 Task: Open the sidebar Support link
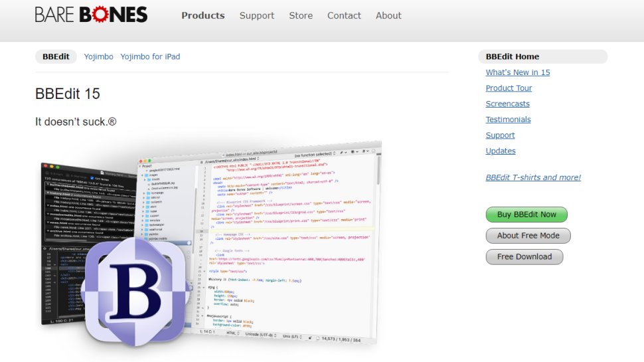tap(500, 136)
